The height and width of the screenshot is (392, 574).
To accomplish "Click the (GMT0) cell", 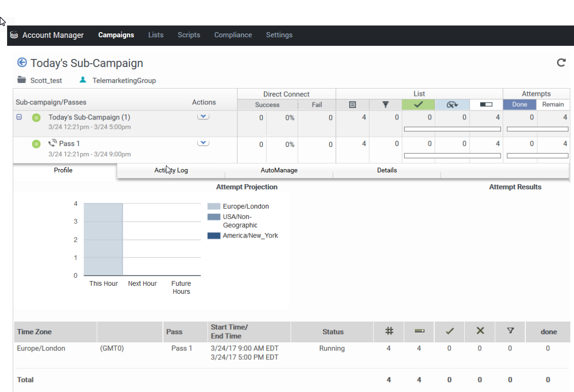I will 112,349.
